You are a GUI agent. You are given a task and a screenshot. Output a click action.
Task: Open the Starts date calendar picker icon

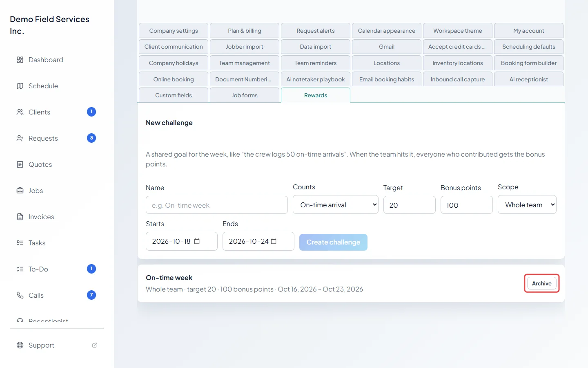[x=197, y=241]
